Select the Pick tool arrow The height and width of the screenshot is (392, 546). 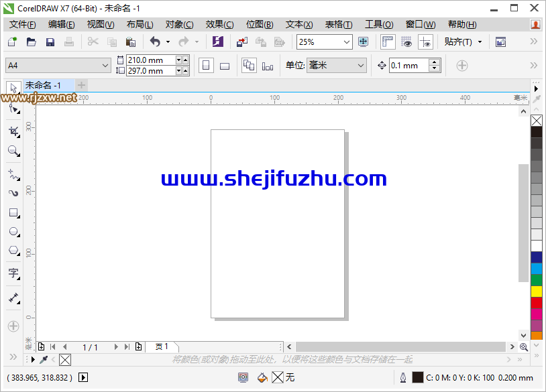click(13, 88)
